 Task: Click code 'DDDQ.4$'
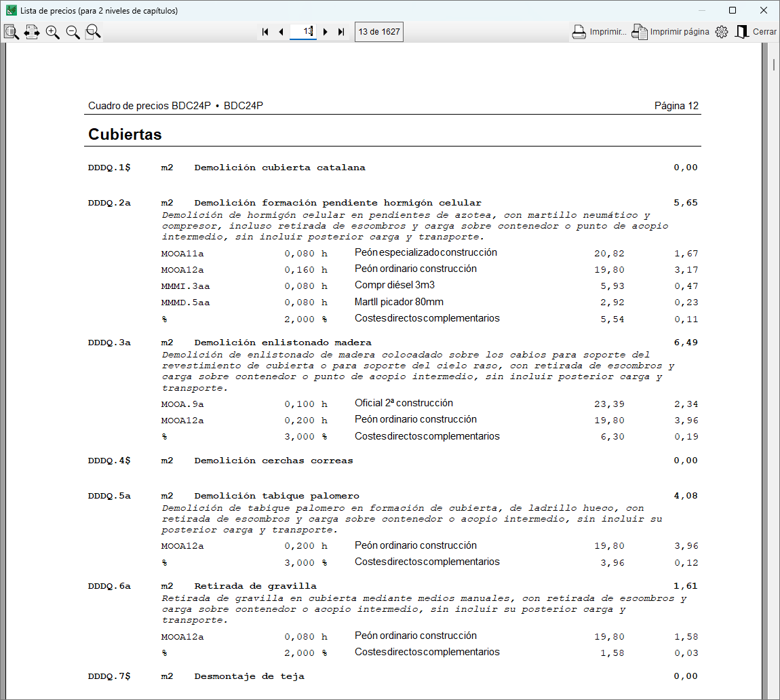click(109, 461)
